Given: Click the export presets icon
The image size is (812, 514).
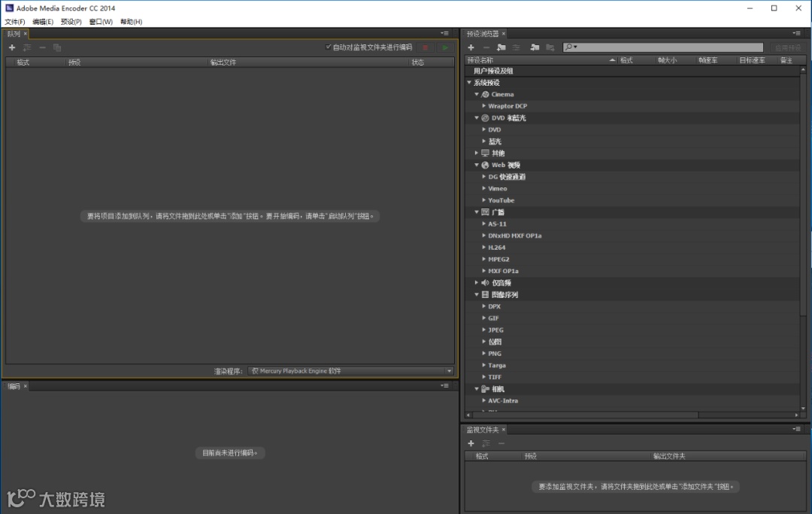Looking at the screenshot, I should coord(550,47).
